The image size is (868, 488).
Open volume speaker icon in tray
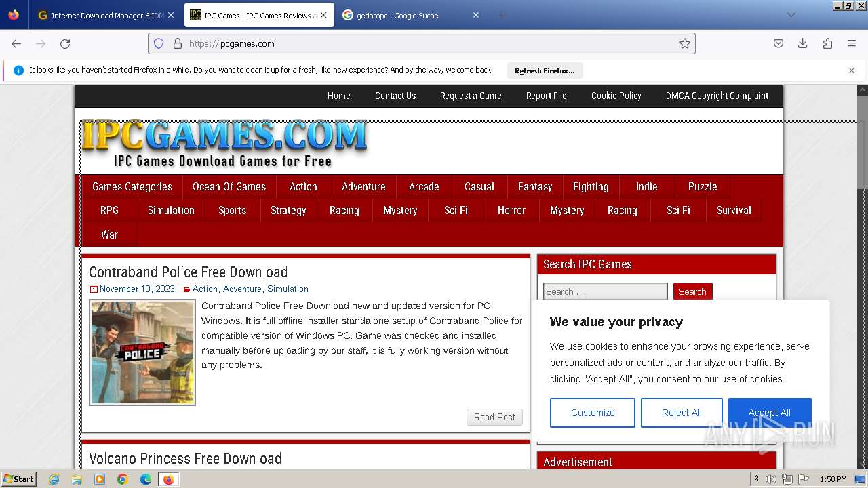pyautogui.click(x=771, y=479)
